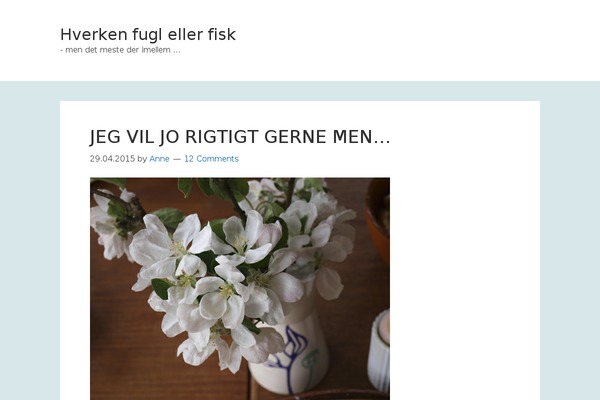Screen dimensions: 600x400
Task: Click the dash separator before 12 Comments
Action: click(176, 159)
